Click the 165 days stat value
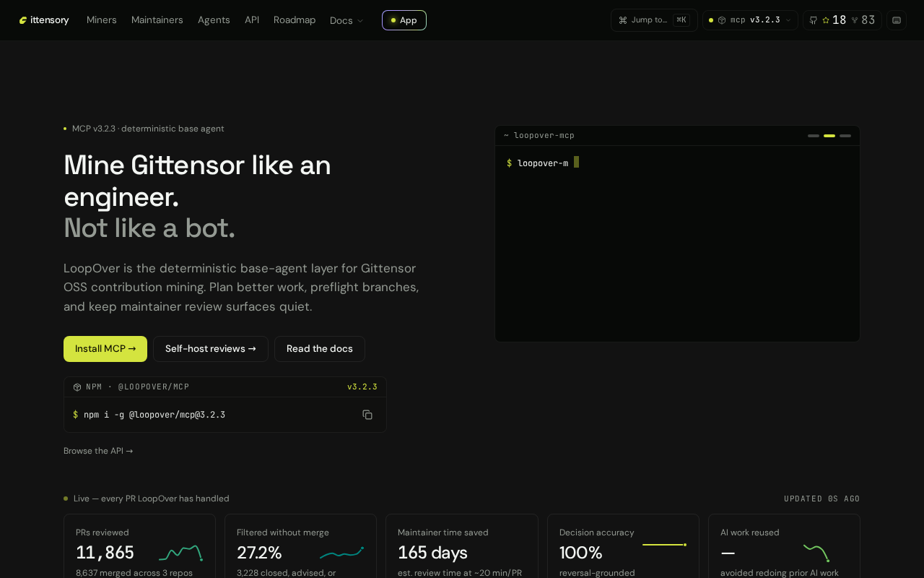This screenshot has width=924, height=578. point(432,553)
